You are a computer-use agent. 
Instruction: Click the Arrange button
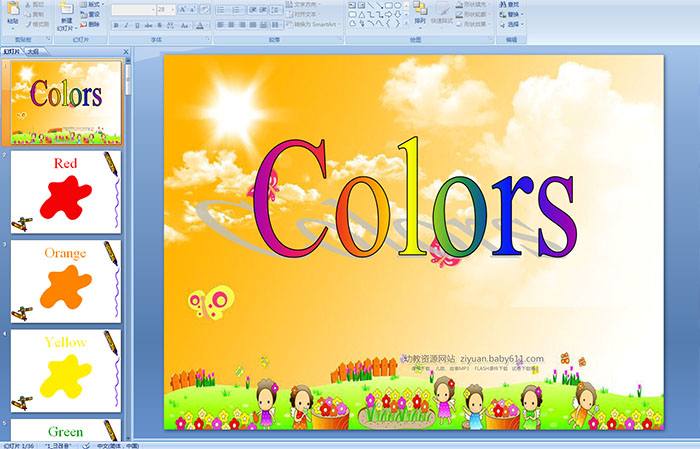(x=420, y=14)
